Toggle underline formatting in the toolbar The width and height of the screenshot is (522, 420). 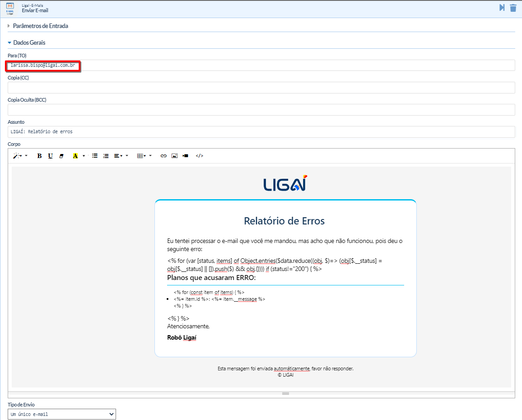(50, 156)
